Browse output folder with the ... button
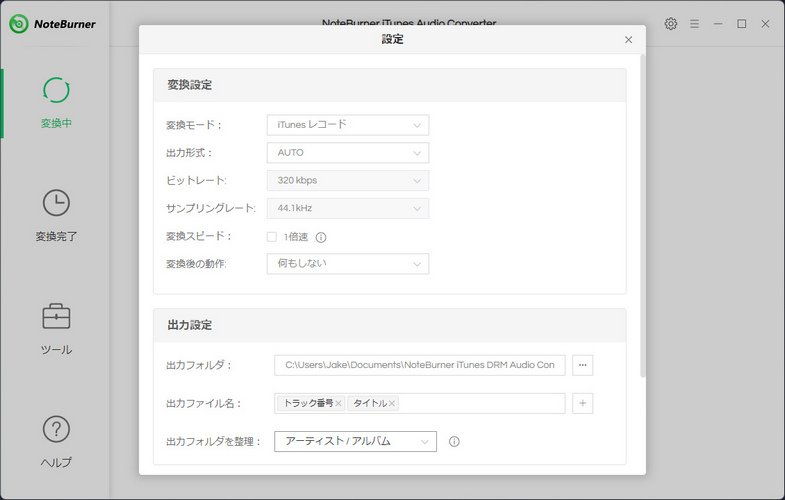The height and width of the screenshot is (500, 785). (583, 365)
